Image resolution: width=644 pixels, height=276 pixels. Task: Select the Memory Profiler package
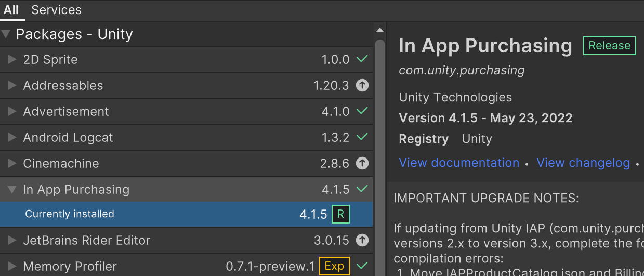[186, 266]
